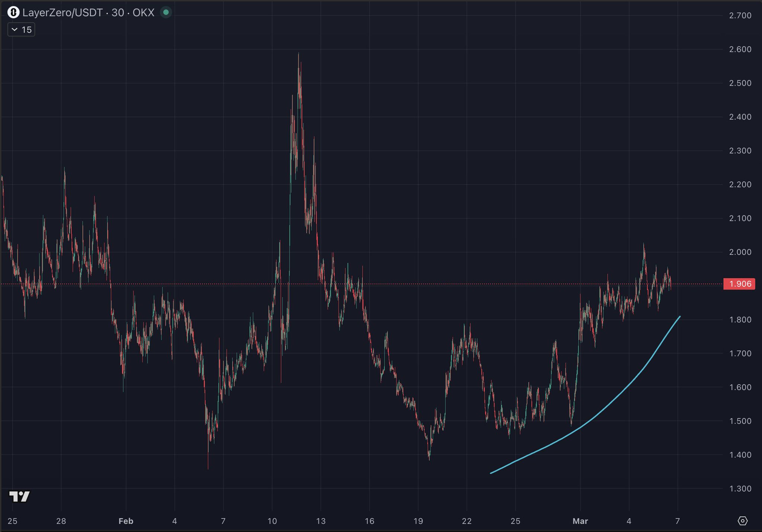Click the 1.500 price axis label

[x=740, y=421]
